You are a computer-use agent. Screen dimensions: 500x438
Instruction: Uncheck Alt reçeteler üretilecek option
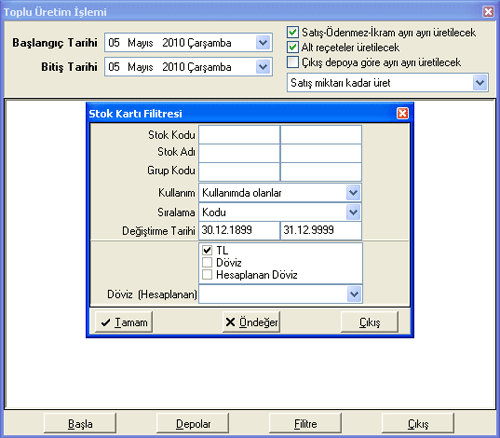(293, 47)
